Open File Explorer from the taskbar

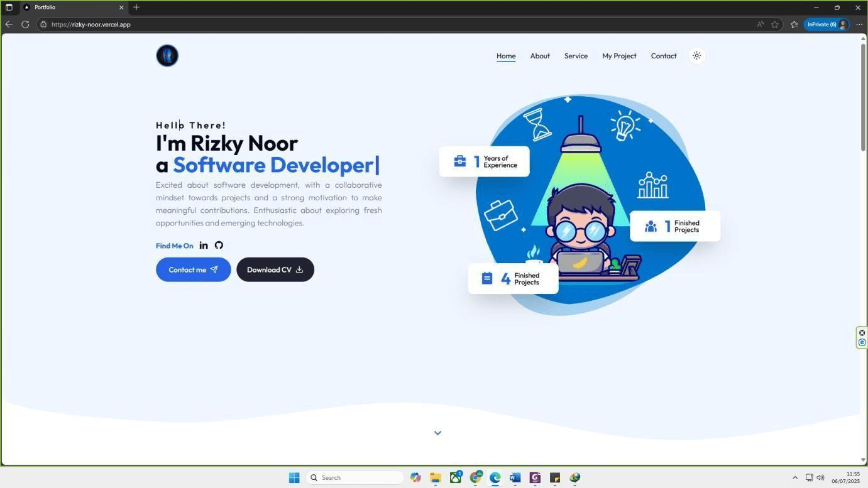[x=435, y=478]
